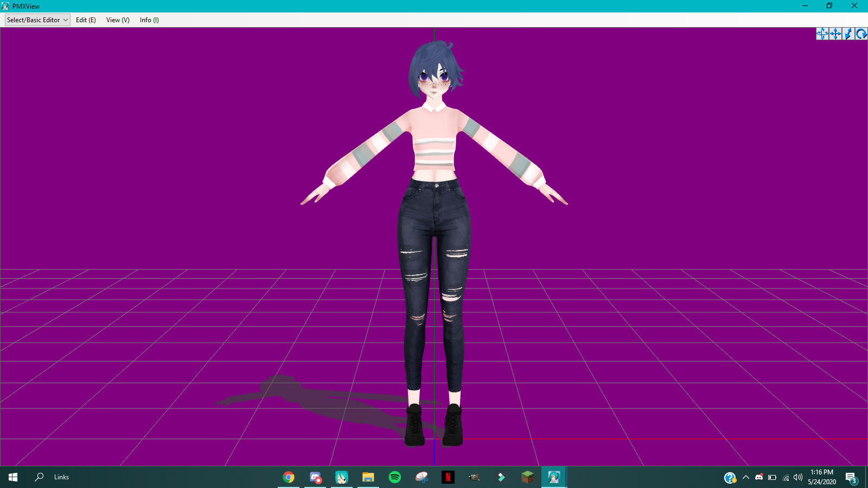This screenshot has width=868, height=488.
Task: Open the Info (I) menu
Action: coord(149,20)
